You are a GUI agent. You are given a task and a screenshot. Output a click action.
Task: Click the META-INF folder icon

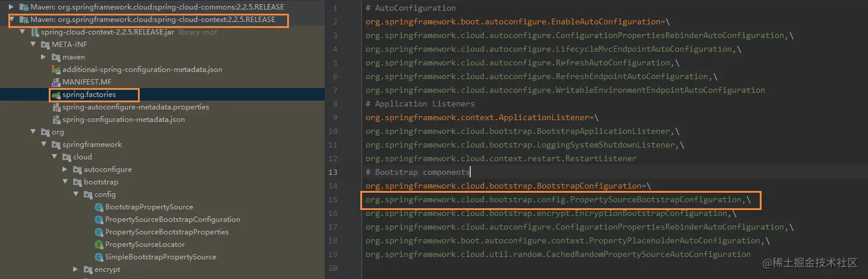coord(46,45)
